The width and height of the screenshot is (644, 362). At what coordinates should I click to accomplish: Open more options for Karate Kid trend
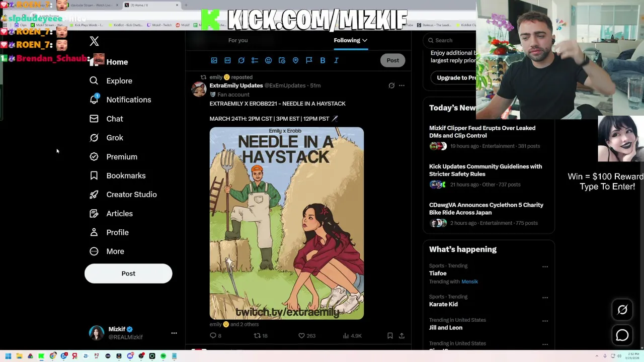coord(545,298)
